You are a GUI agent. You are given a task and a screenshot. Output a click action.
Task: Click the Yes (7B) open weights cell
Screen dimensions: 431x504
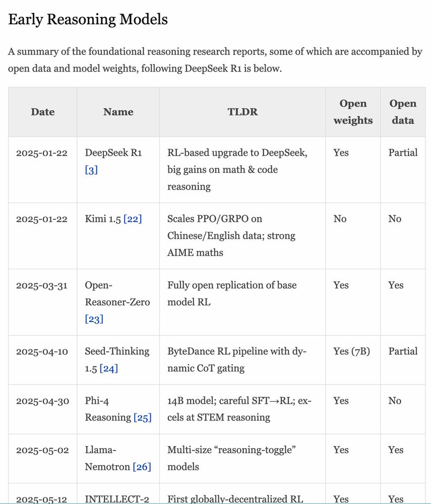[352, 351]
